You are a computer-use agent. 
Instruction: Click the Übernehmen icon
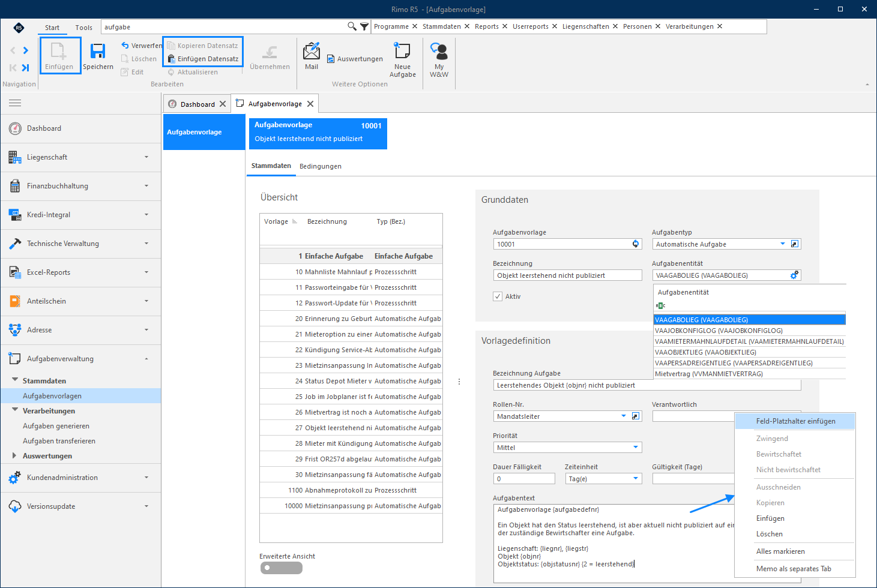(x=270, y=52)
